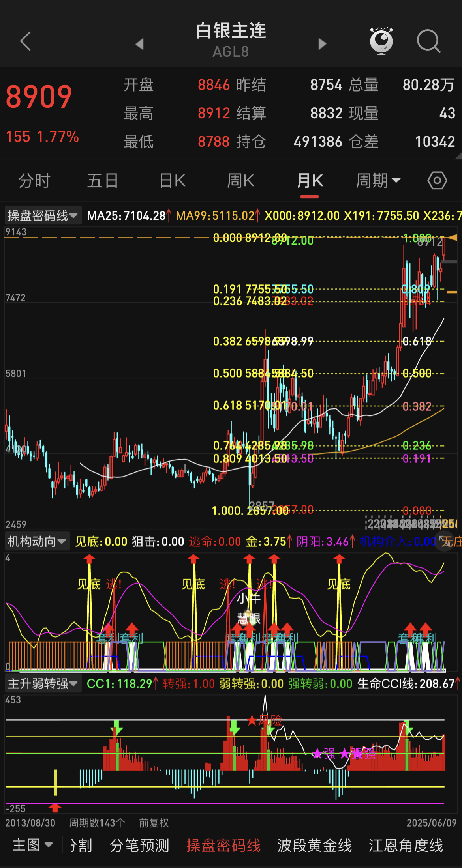Viewport: 462px width, 868px height.
Task: Tap the 结算 value 8832
Action: (326, 113)
